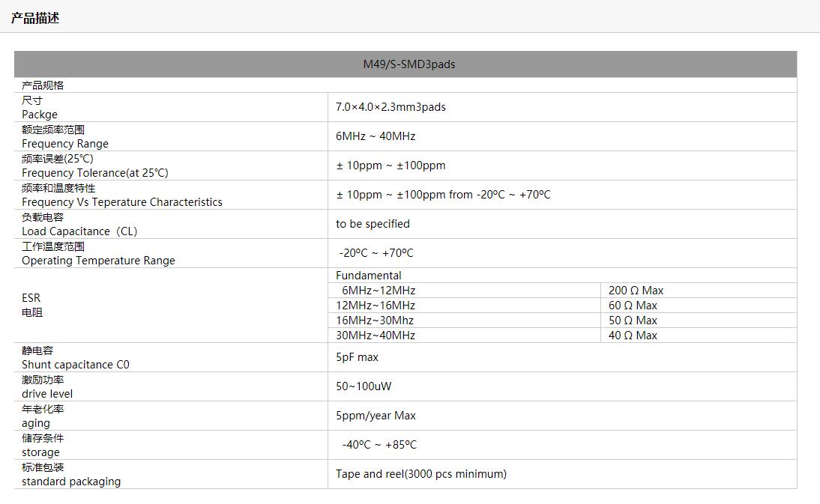Click the Frequency Tolerance(at 25°C) label
This screenshot has width=820, height=504.
click(x=95, y=173)
